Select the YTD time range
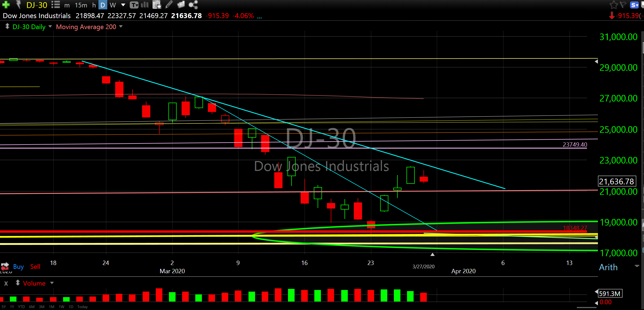 (21, 307)
